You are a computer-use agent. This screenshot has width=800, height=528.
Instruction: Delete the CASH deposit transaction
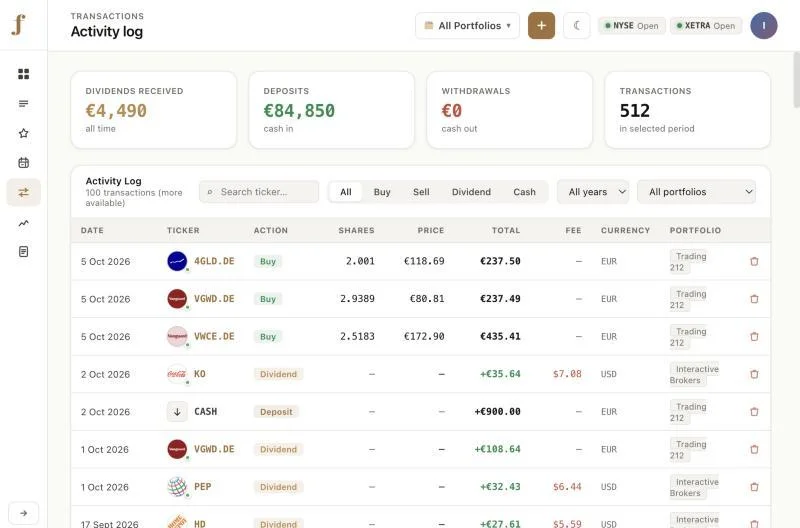tap(754, 412)
